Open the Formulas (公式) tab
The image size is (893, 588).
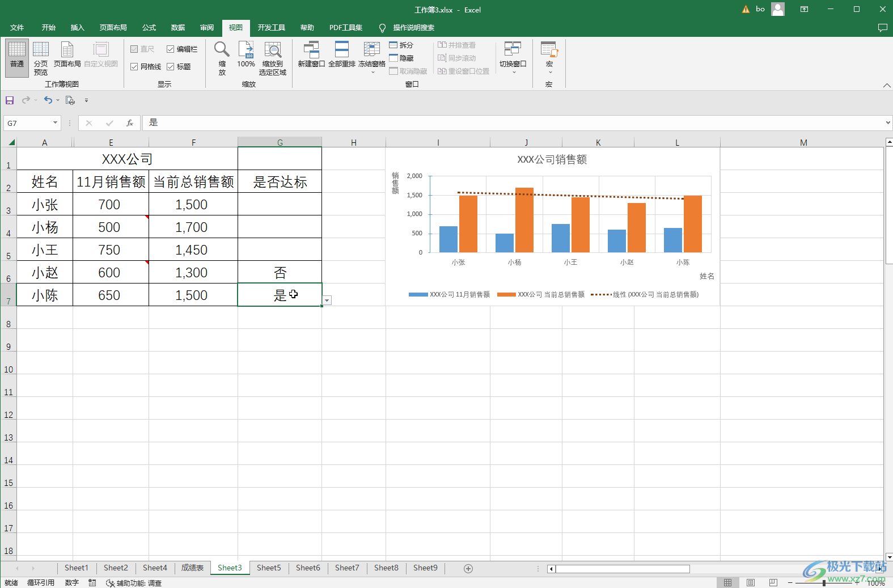pos(149,28)
